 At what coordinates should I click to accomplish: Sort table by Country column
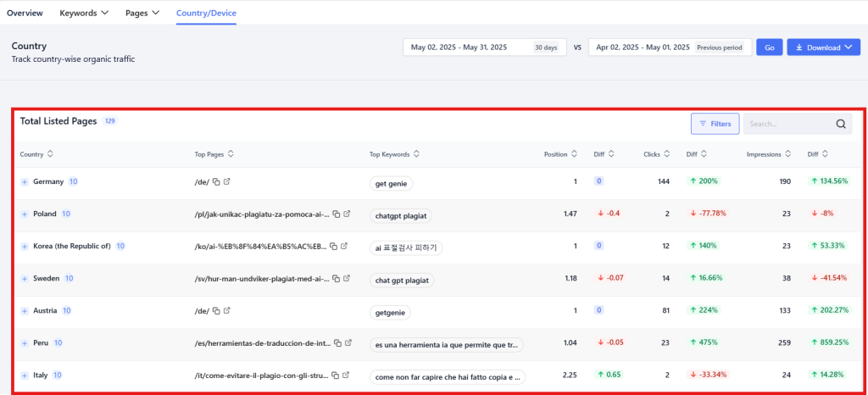coord(50,154)
